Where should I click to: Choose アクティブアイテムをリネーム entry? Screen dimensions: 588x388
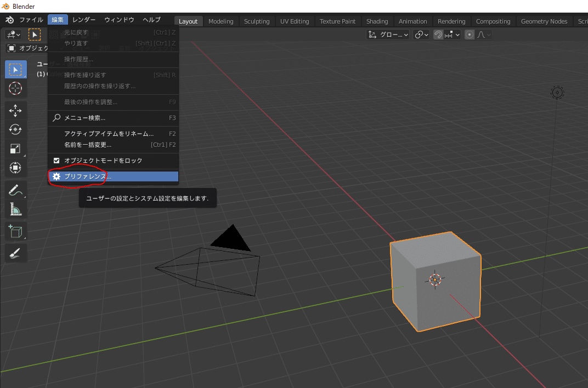point(113,134)
